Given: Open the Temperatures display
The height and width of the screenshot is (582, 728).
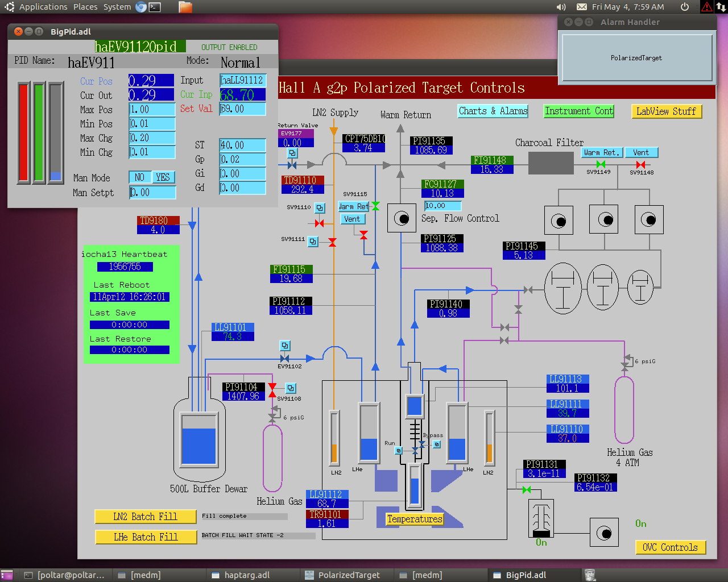Looking at the screenshot, I should pos(415,519).
